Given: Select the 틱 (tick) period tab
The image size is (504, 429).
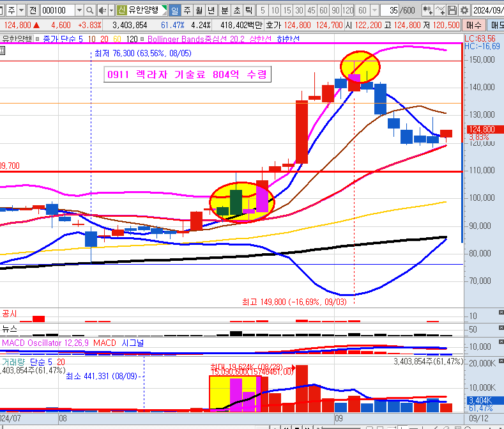Looking at the screenshot, I should 248,10.
